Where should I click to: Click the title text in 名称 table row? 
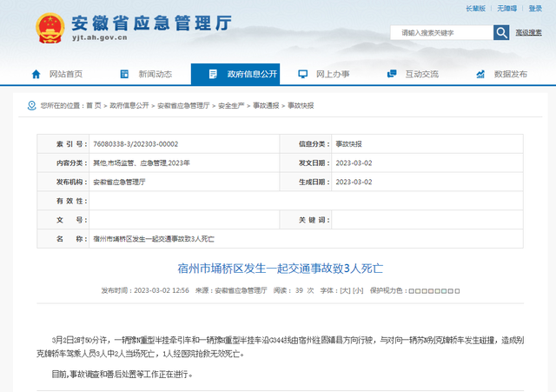(x=154, y=239)
